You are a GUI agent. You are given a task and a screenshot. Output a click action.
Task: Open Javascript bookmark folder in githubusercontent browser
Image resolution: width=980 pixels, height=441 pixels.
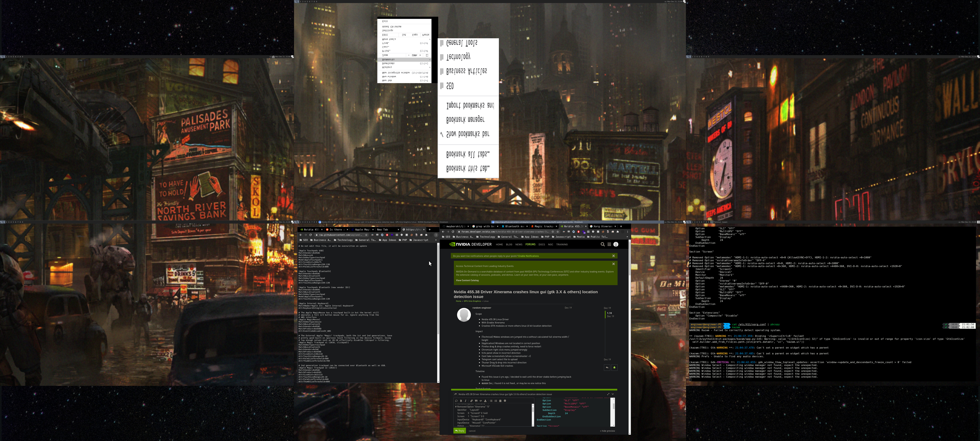point(419,240)
